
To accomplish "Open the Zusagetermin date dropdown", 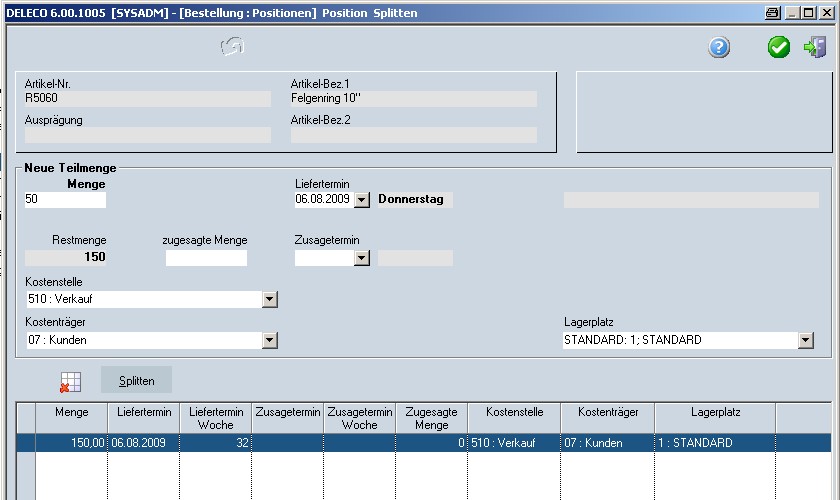I will tap(362, 258).
